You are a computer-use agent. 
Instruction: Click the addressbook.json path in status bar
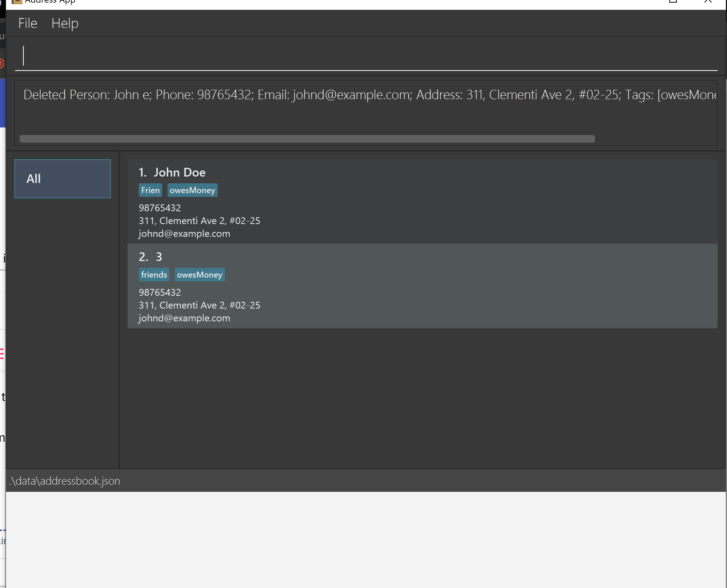[x=65, y=481]
